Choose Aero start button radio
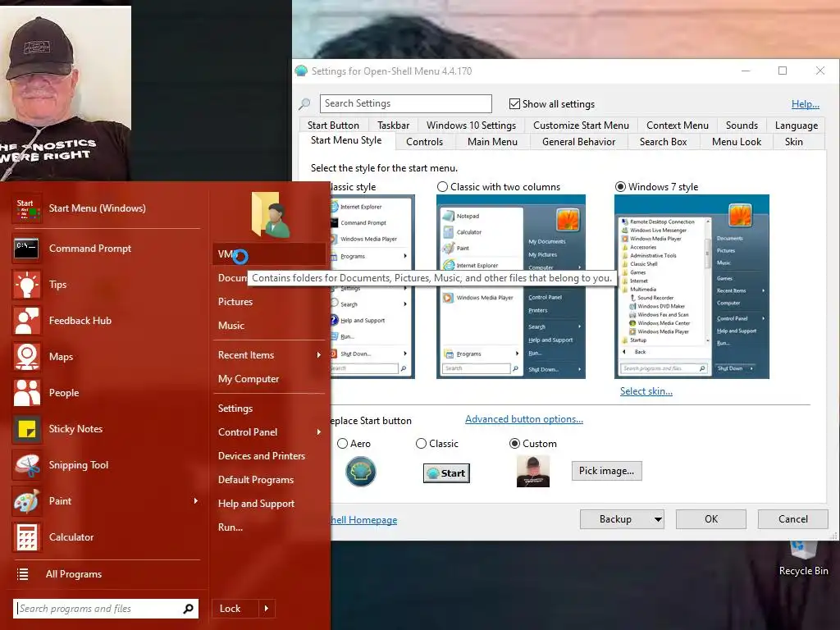The height and width of the screenshot is (630, 840). [342, 444]
